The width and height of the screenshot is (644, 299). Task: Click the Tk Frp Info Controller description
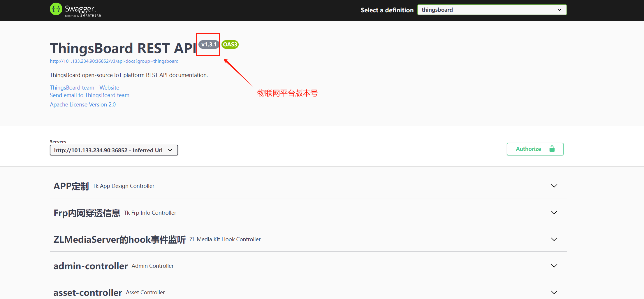pyautogui.click(x=150, y=213)
